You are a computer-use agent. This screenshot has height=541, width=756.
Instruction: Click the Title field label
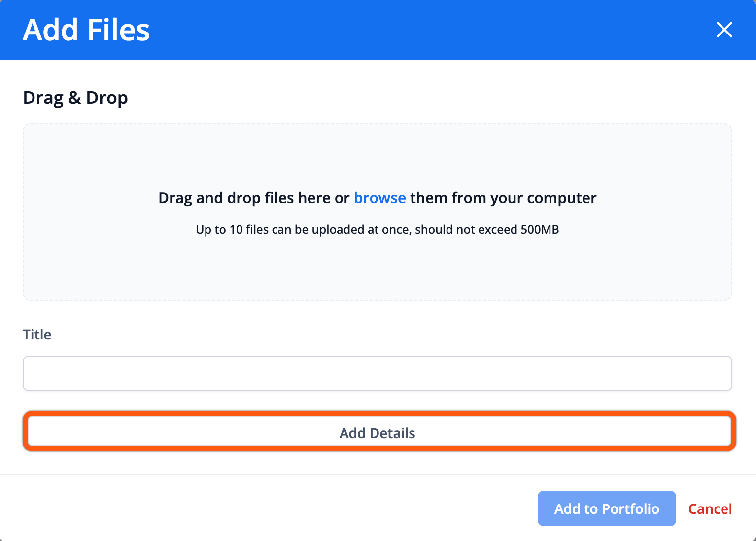pos(37,335)
